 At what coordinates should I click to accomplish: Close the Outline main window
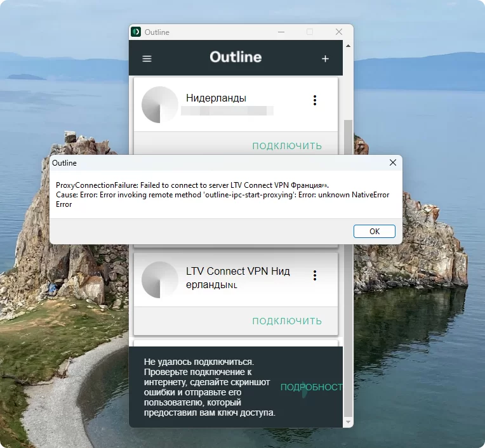(x=339, y=32)
